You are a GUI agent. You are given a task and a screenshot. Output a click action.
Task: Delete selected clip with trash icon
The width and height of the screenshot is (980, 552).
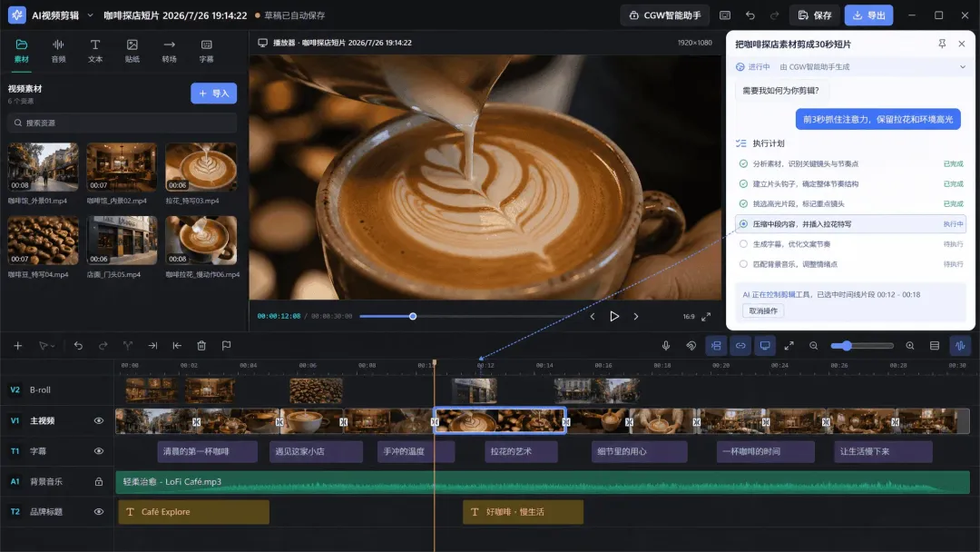pyautogui.click(x=201, y=346)
